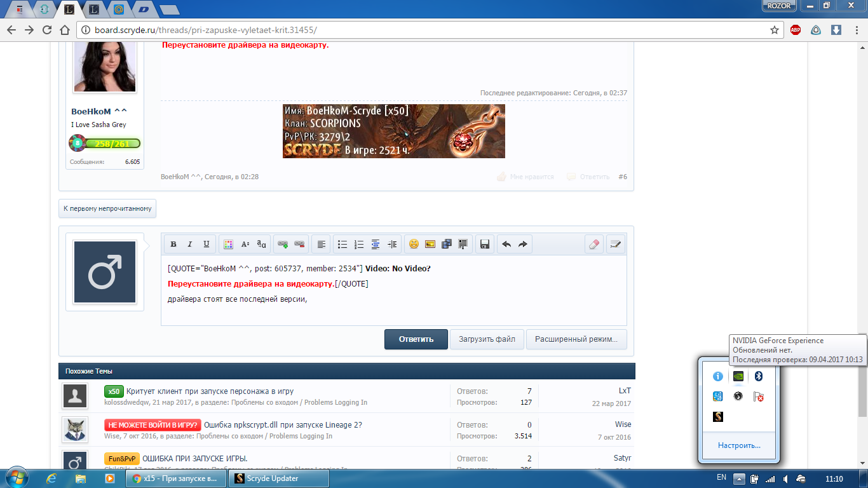
Task: Click NVIDIA GeForce Experience tray icon
Action: point(738,376)
